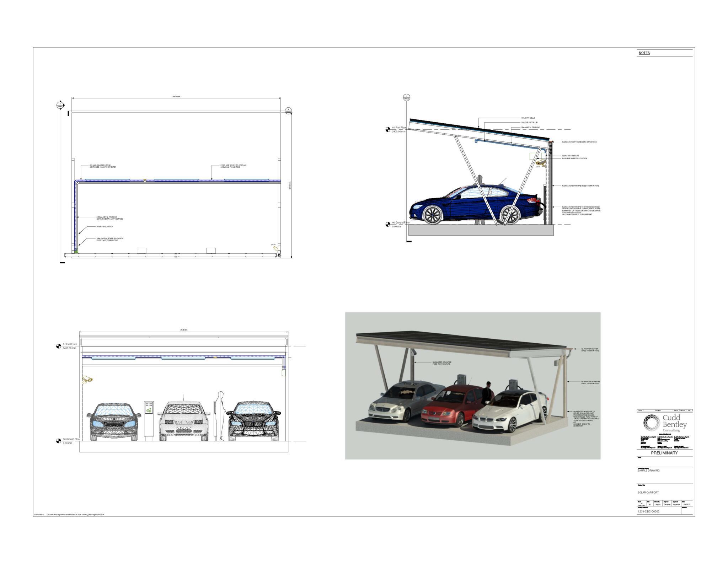Click RAINWATER GUTTER FIXED TO STRUCTURE in section
Screen dimensions: 728x564
[x=579, y=142]
